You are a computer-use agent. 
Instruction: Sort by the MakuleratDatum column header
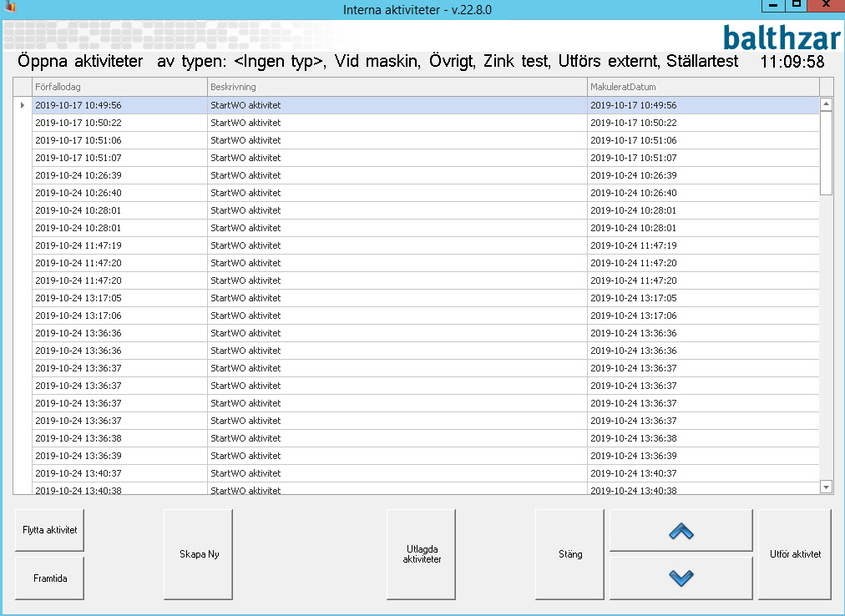click(x=703, y=87)
